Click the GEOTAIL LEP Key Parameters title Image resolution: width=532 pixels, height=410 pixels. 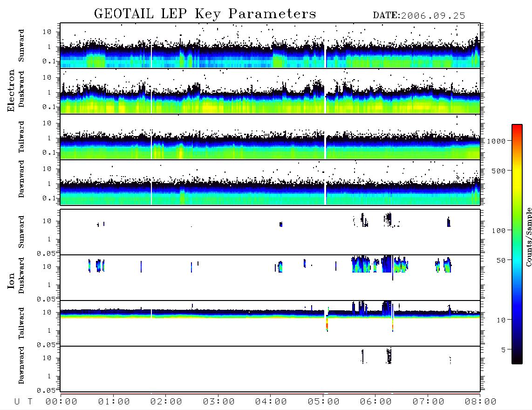click(205, 14)
